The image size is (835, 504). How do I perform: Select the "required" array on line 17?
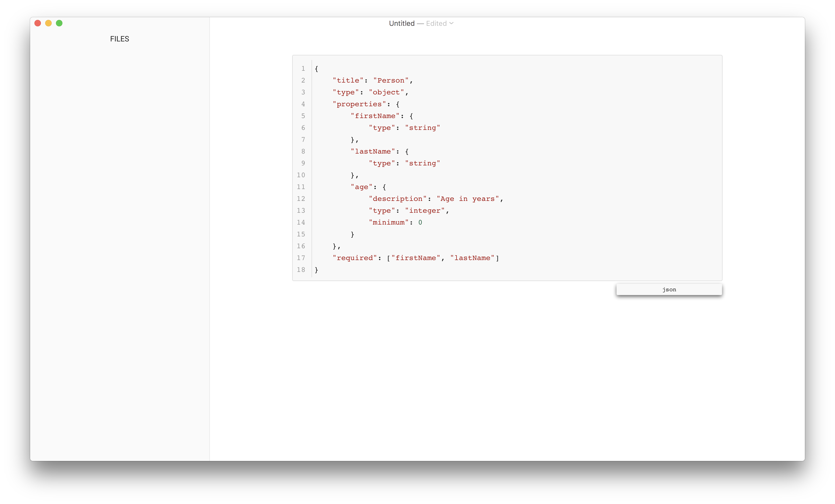(x=442, y=258)
